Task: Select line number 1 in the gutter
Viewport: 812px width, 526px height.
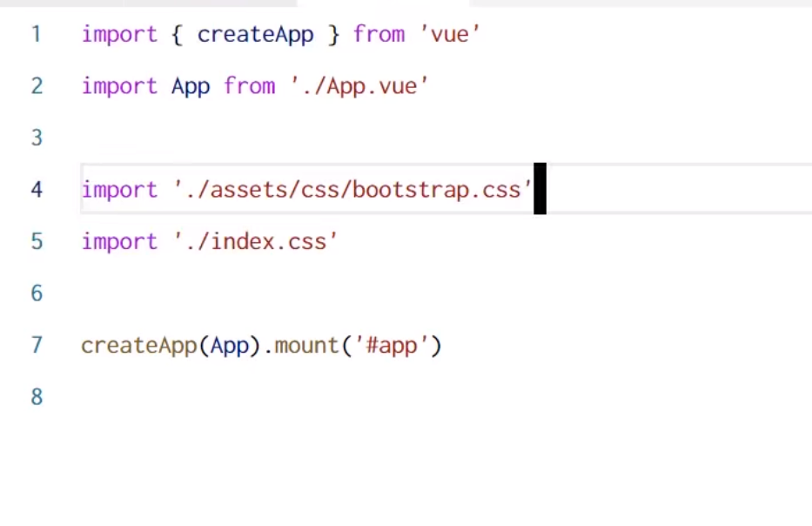Action: [x=37, y=34]
